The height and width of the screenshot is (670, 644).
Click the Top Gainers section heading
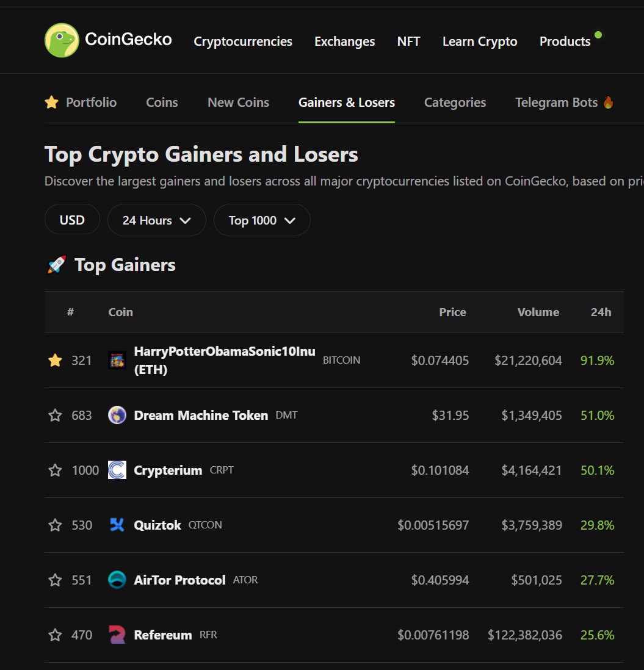pos(125,265)
